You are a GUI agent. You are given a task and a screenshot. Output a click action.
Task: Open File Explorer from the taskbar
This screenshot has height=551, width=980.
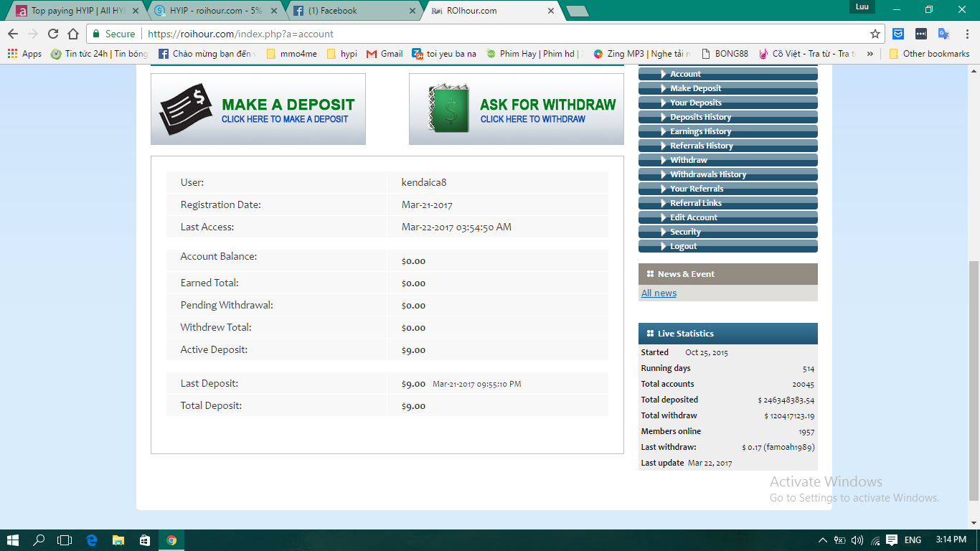(x=118, y=540)
